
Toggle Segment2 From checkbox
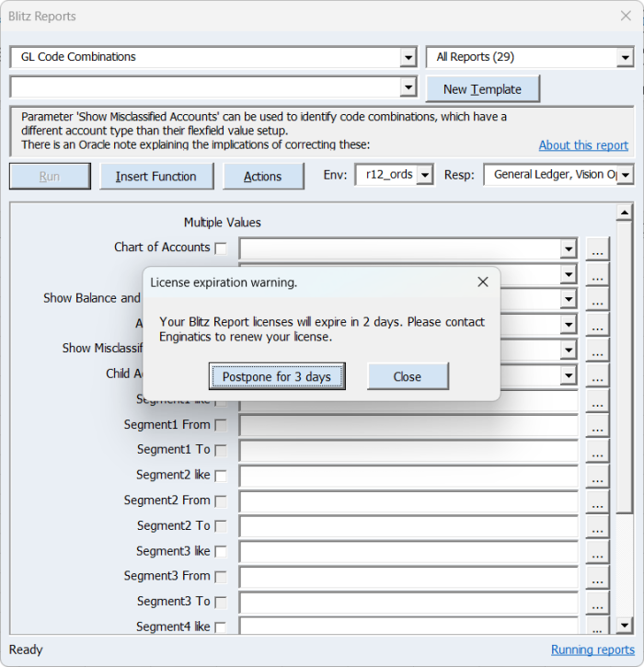click(x=221, y=501)
